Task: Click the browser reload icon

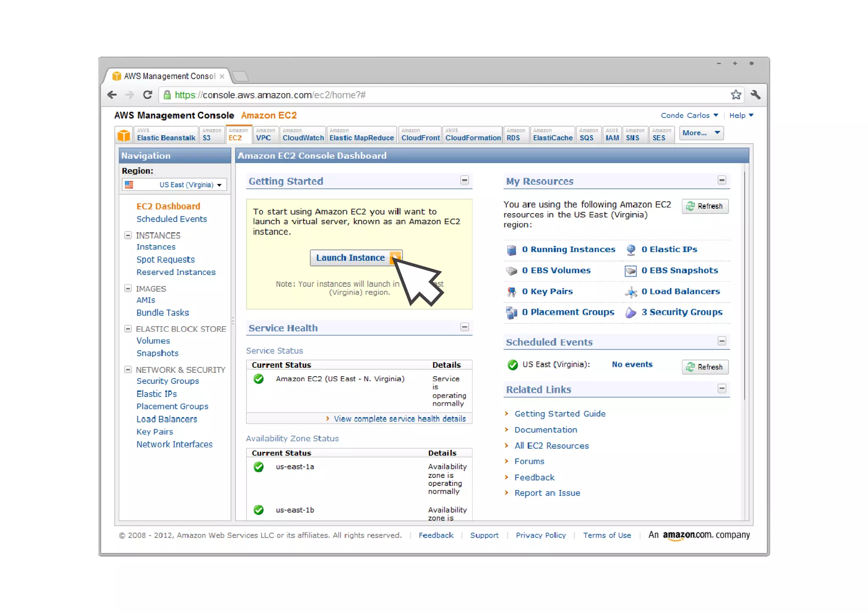Action: pyautogui.click(x=147, y=95)
